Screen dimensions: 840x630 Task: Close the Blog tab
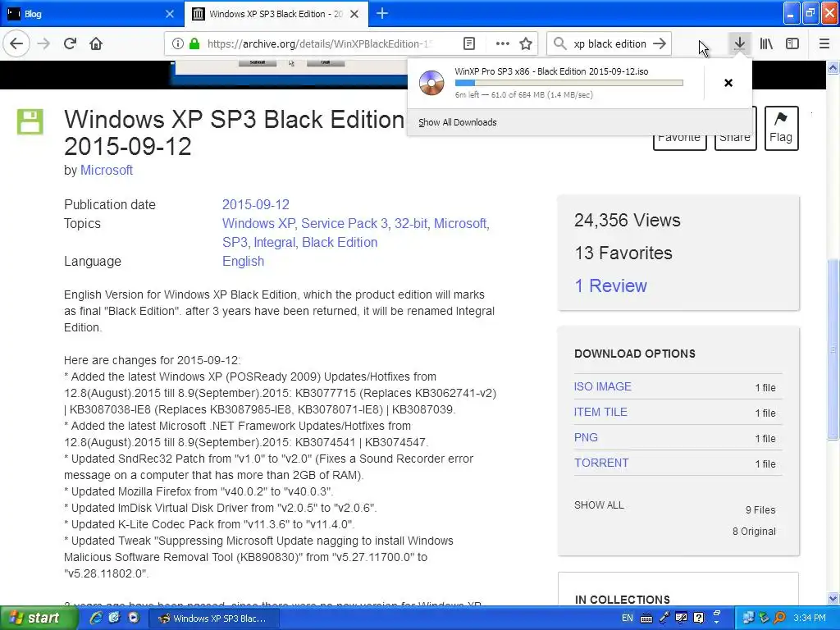[170, 14]
